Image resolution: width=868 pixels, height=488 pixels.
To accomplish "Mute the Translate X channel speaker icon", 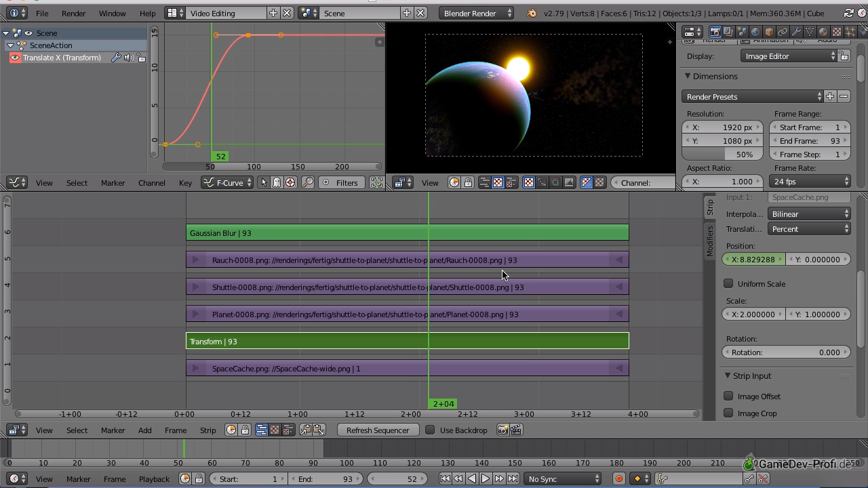I will point(129,58).
